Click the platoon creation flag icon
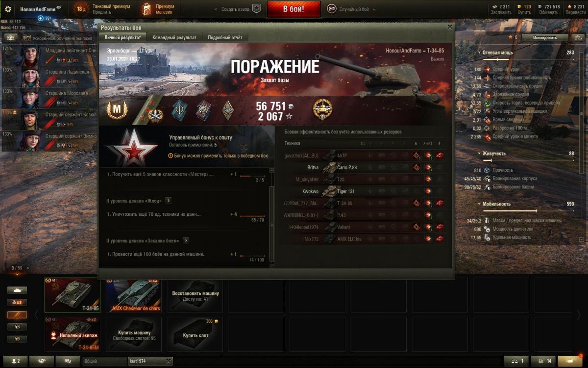Image resolution: width=588 pixels, height=368 pixels. point(256,9)
